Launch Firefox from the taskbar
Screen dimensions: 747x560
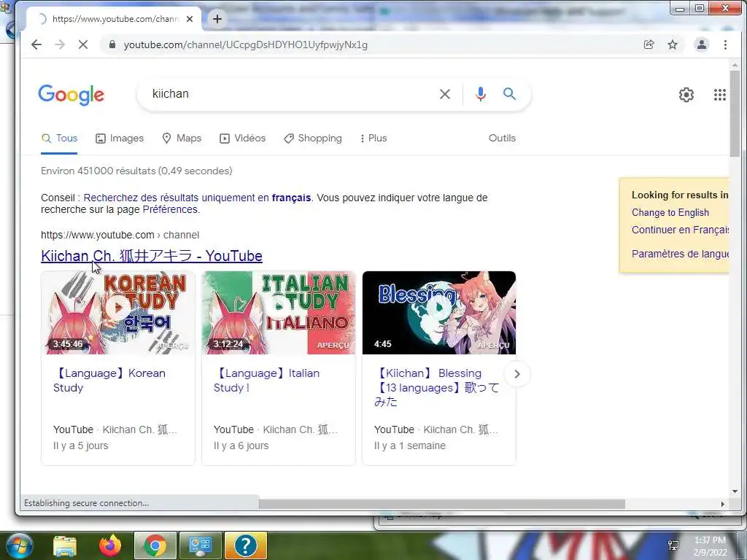[110, 545]
